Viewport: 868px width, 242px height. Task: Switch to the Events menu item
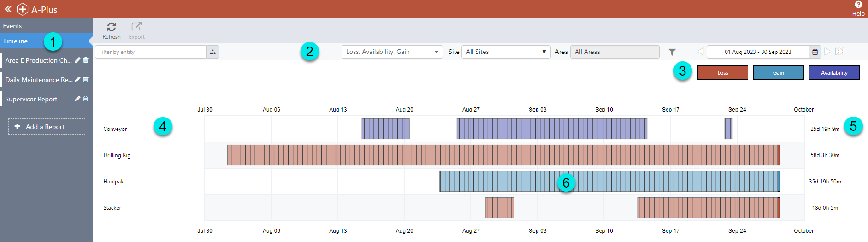coord(12,26)
